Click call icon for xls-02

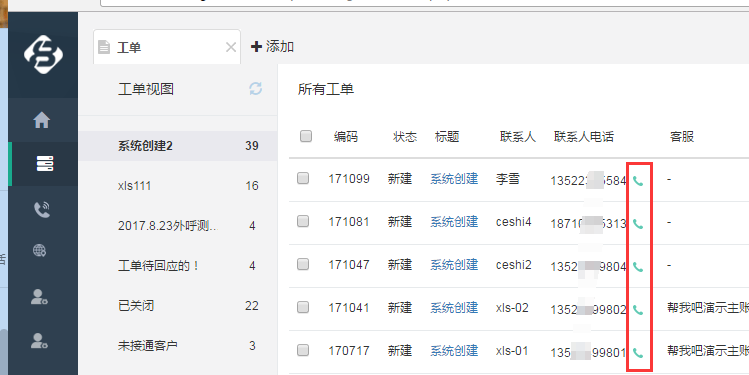(638, 310)
